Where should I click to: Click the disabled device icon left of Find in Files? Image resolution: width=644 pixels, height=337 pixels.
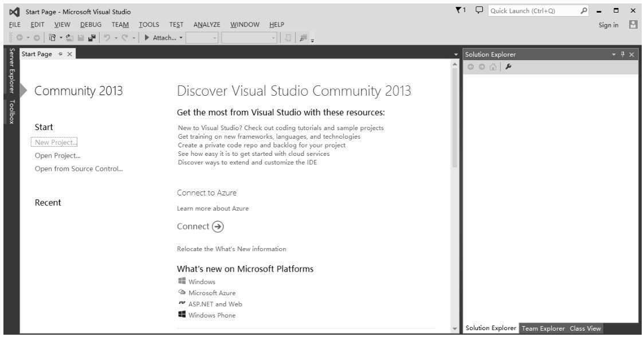(x=288, y=38)
